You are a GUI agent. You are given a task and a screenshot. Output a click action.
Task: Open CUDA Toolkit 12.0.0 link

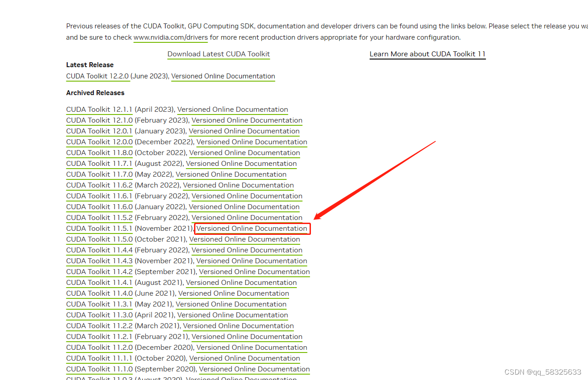99,142
